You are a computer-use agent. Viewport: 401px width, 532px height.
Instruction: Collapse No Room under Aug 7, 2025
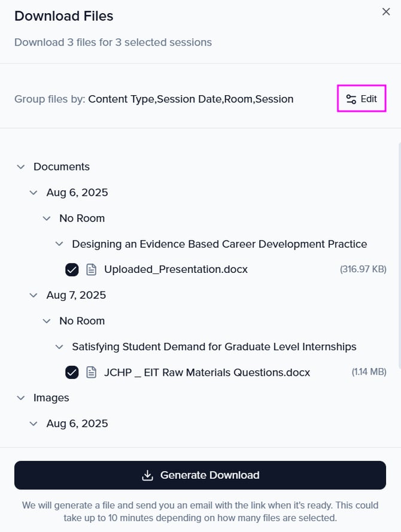[x=47, y=321]
